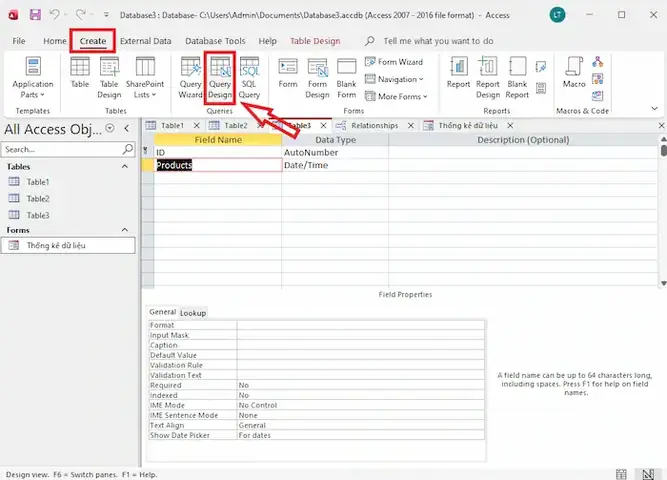The height and width of the screenshot is (480, 667).
Task: Click the Show Date Picker value For dates
Action: pos(360,435)
